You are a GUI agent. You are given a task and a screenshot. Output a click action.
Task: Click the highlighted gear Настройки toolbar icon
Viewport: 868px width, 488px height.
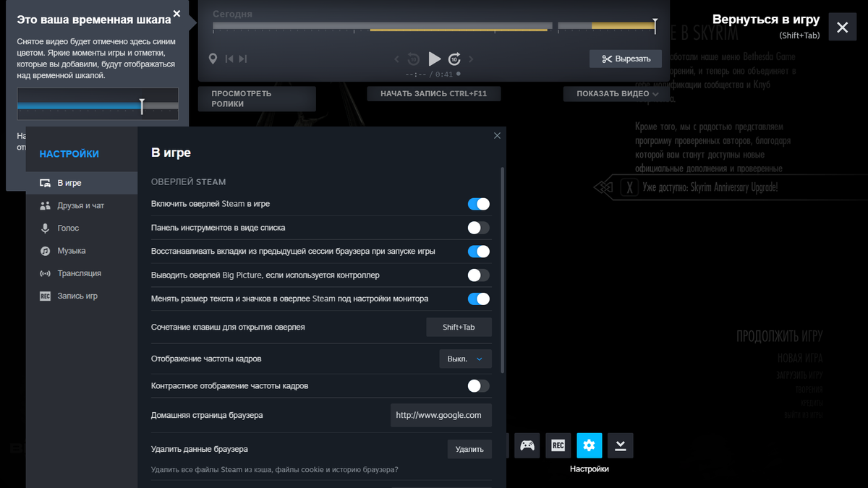point(589,445)
